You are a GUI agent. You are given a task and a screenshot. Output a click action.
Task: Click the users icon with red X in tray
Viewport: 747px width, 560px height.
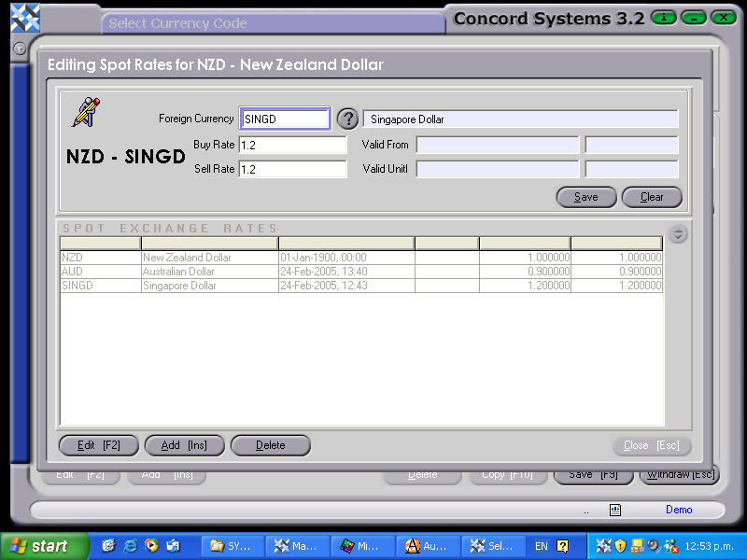coord(671,545)
